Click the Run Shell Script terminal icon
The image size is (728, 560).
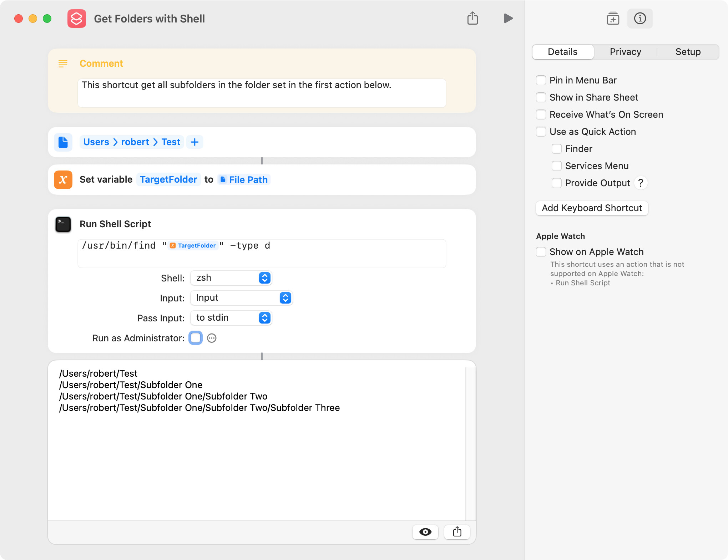pos(63,224)
